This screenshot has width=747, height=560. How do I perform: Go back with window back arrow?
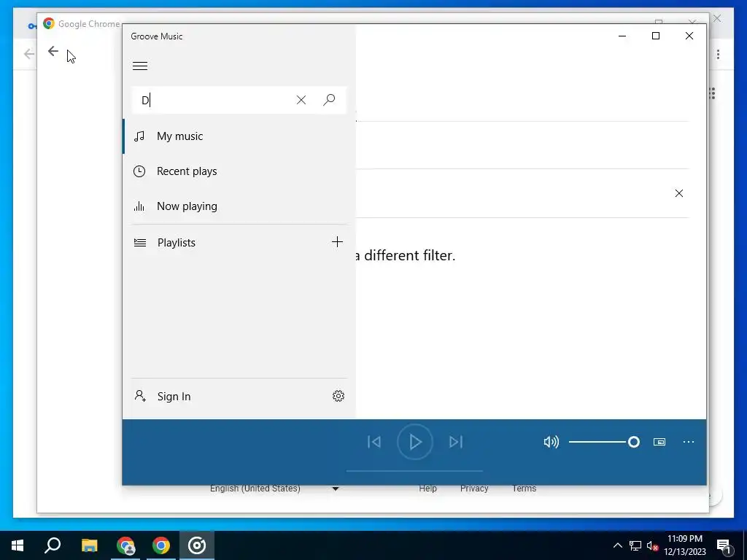(x=53, y=51)
